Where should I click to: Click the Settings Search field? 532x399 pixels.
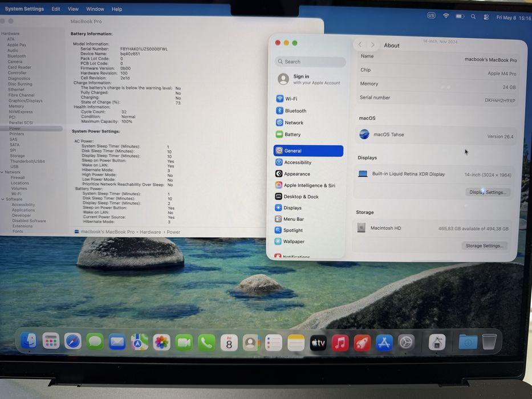pos(310,62)
